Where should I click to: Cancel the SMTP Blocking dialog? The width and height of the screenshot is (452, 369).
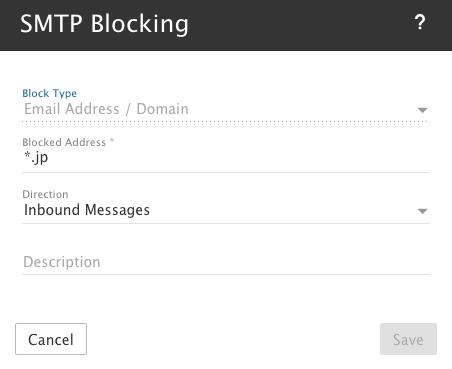(x=51, y=339)
